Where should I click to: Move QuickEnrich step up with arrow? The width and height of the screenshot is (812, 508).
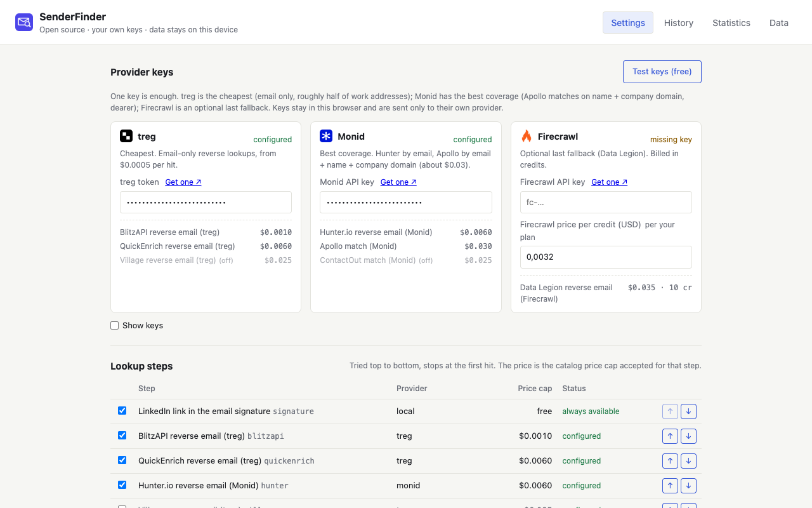click(x=670, y=461)
